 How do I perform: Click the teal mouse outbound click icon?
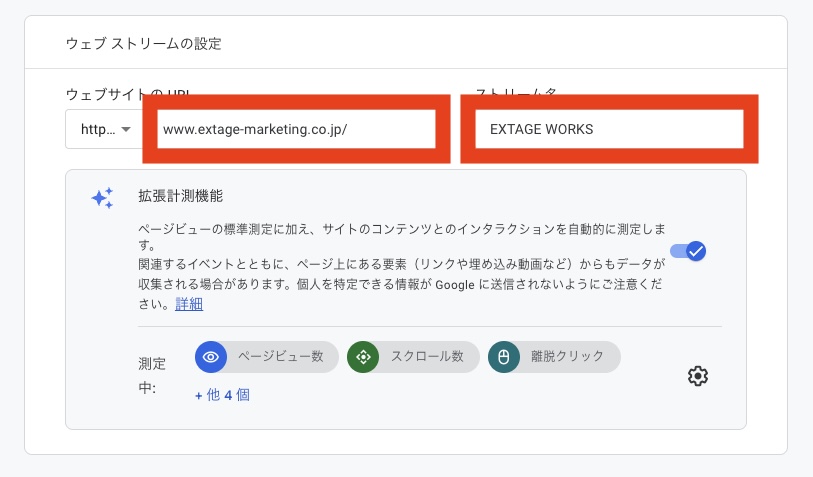point(503,357)
